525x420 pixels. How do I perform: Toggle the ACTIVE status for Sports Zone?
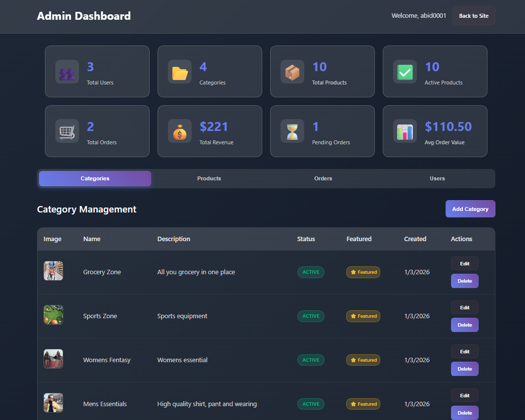coord(311,316)
